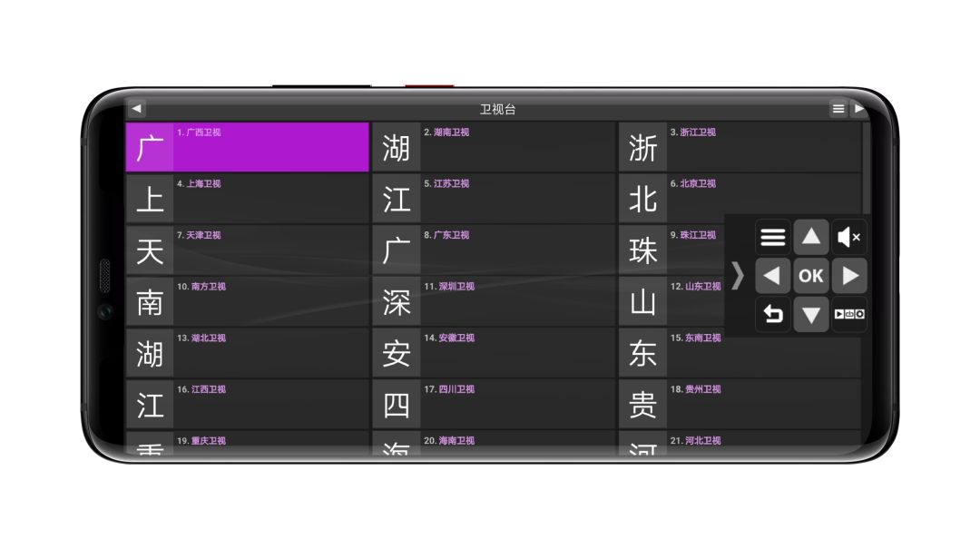Tap the 四 thumbnail tile
Image resolution: width=980 pixels, height=549 pixels.
pos(397,404)
